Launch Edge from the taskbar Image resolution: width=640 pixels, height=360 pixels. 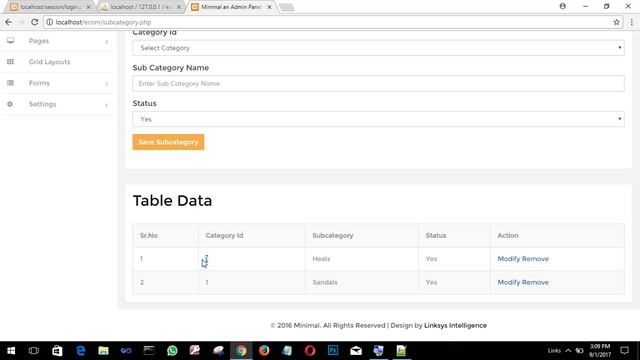pyautogui.click(x=80, y=351)
